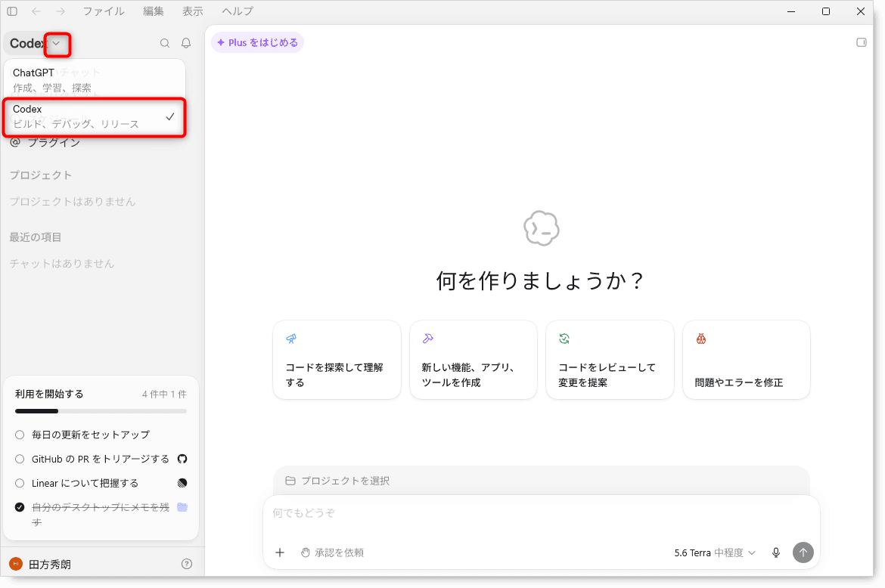Screen dimensions: 885x588
Task: Open the 表示 menu
Action: click(x=192, y=11)
